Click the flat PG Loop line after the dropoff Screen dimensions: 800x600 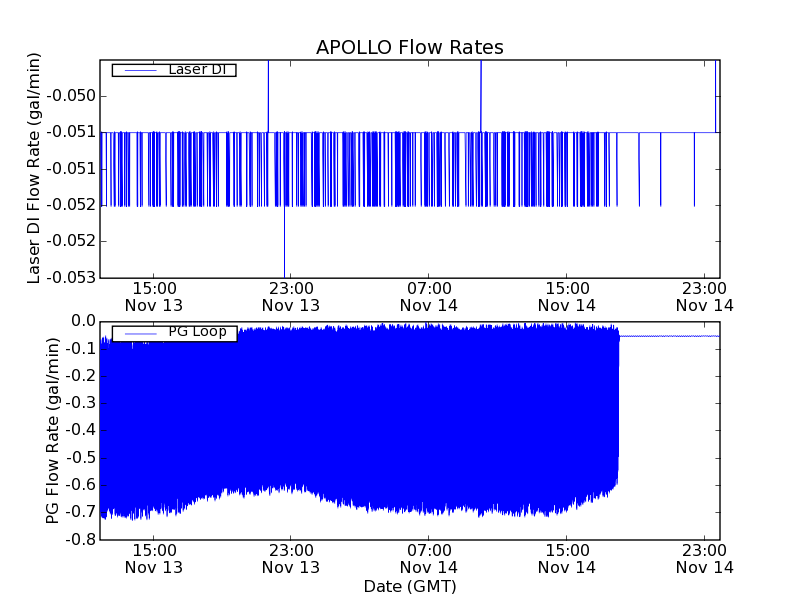670,336
